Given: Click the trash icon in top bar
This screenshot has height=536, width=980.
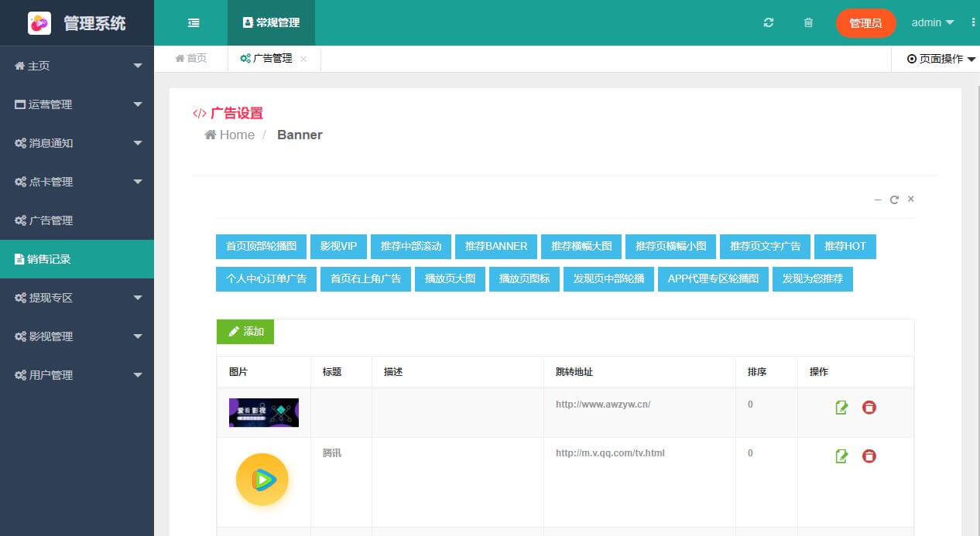Looking at the screenshot, I should [x=808, y=23].
